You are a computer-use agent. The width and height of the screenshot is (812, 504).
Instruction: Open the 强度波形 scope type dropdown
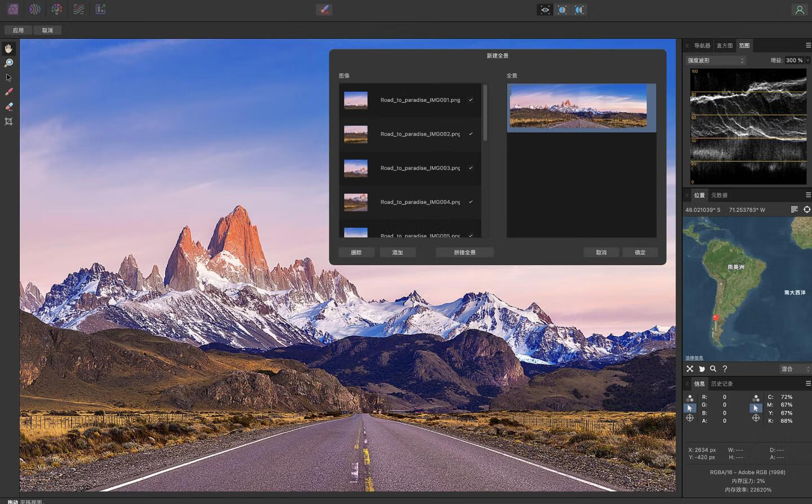[x=716, y=60]
